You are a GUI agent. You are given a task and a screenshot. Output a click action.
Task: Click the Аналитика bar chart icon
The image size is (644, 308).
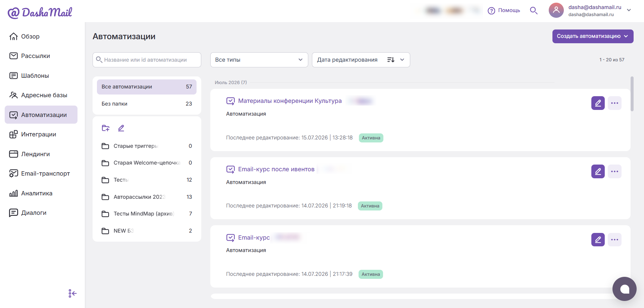click(13, 193)
